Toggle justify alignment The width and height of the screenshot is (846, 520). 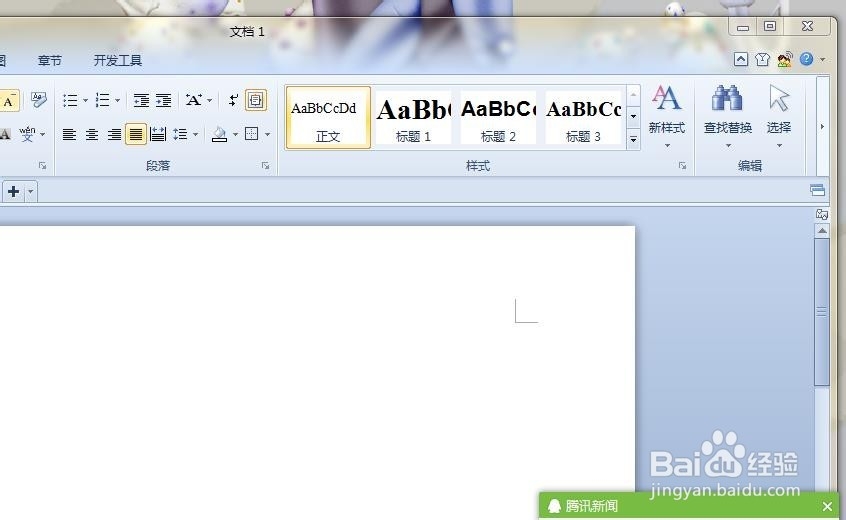pyautogui.click(x=136, y=134)
